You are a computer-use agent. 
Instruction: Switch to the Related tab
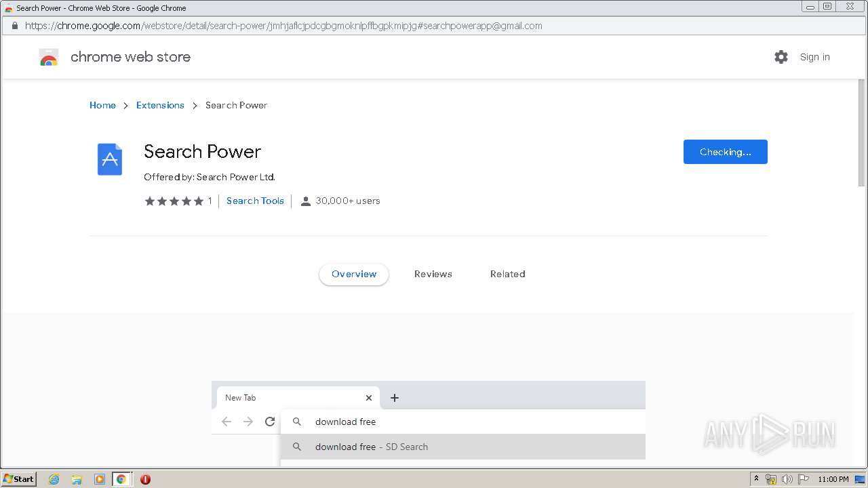(508, 274)
